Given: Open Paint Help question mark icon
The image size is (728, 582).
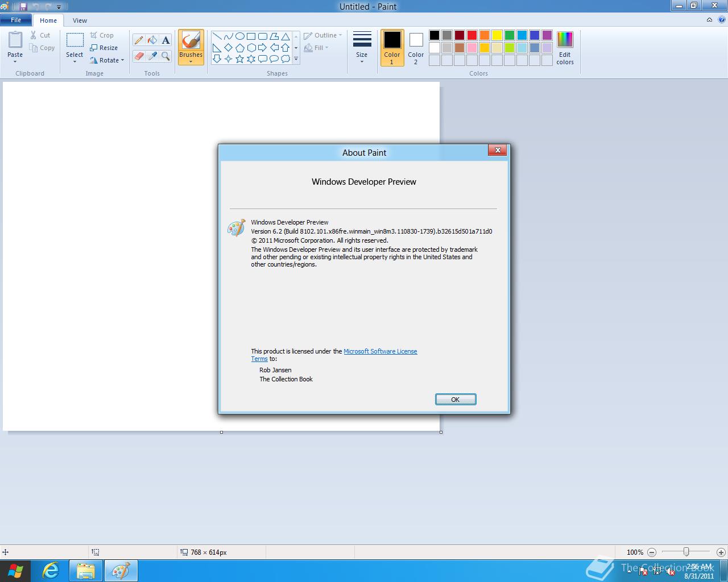Looking at the screenshot, I should point(721,20).
